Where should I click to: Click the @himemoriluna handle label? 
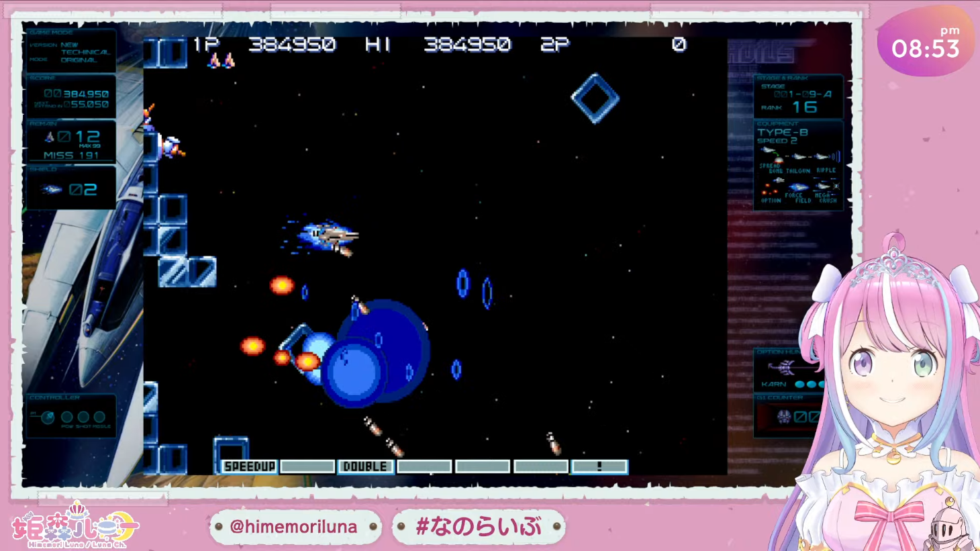(294, 527)
